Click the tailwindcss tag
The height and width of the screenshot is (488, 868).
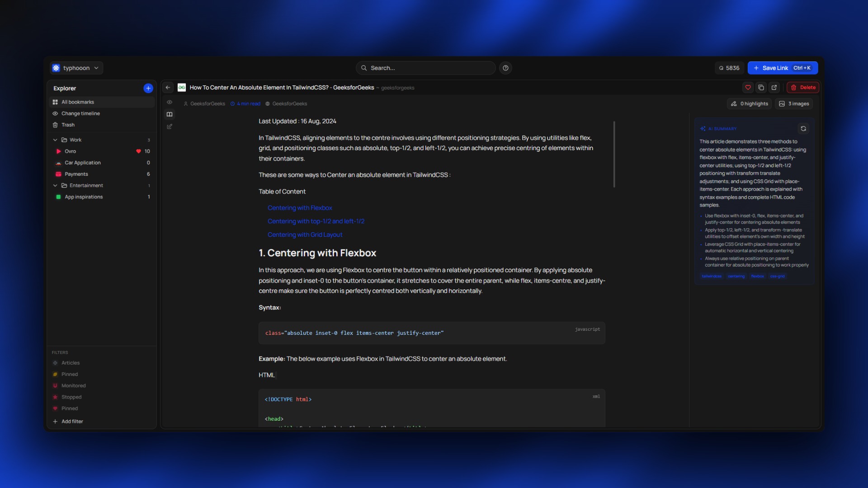click(x=712, y=276)
